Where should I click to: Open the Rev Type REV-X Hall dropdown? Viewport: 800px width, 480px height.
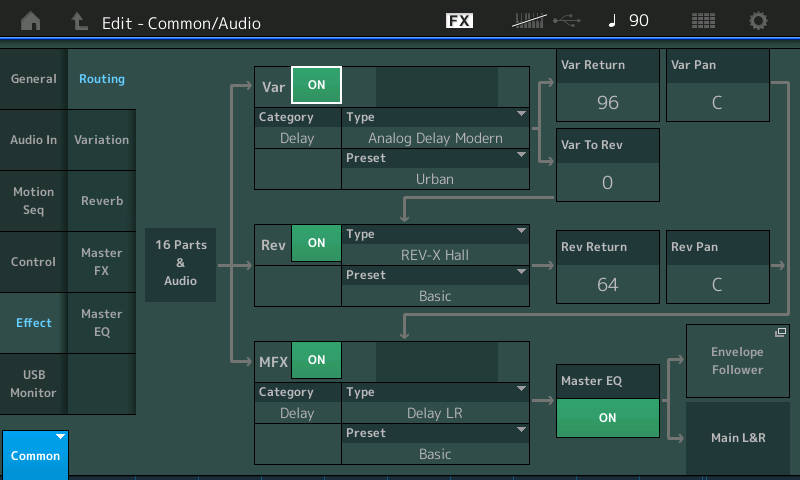pyautogui.click(x=435, y=245)
